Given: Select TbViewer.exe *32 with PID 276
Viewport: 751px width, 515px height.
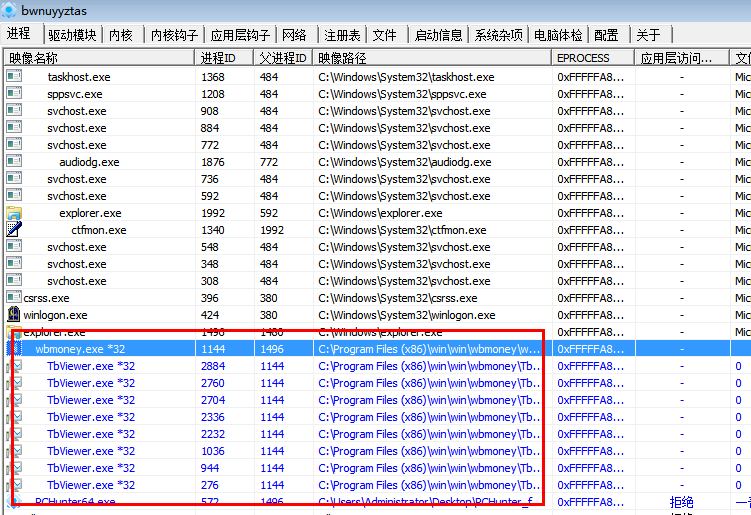Looking at the screenshot, I should [378, 485].
